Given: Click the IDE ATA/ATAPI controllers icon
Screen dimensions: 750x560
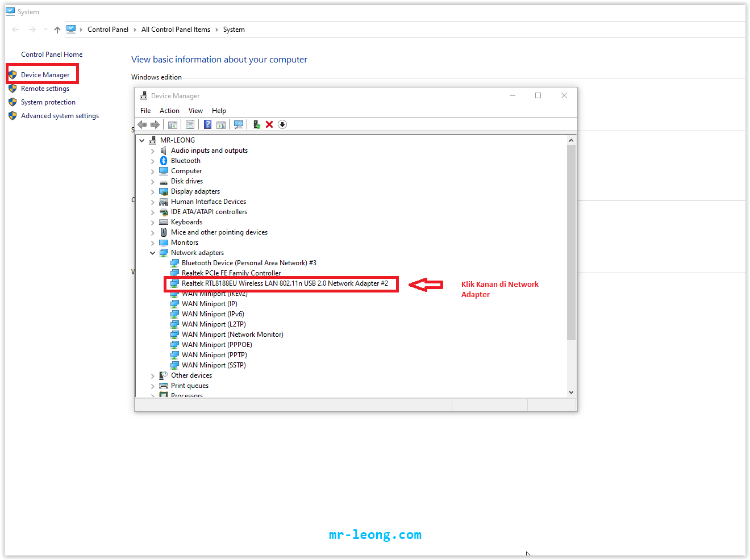Looking at the screenshot, I should [x=164, y=212].
